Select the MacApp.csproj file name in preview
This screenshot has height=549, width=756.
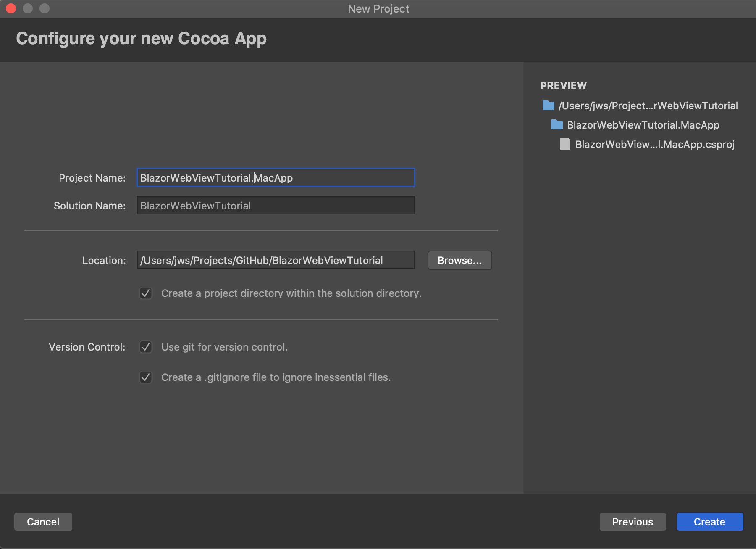point(654,145)
